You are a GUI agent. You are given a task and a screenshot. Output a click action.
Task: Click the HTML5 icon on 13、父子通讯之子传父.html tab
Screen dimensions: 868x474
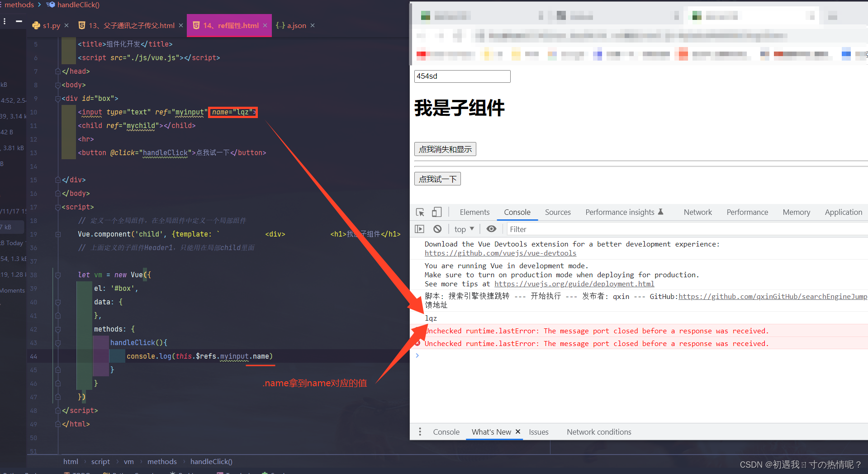(82, 25)
